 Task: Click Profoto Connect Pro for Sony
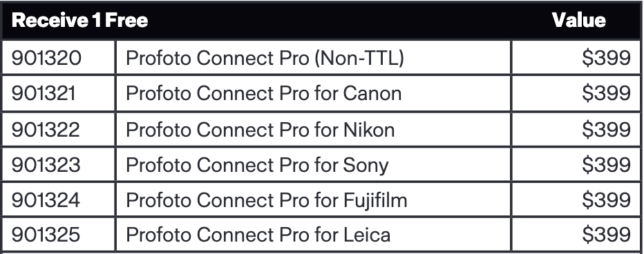coord(257,166)
